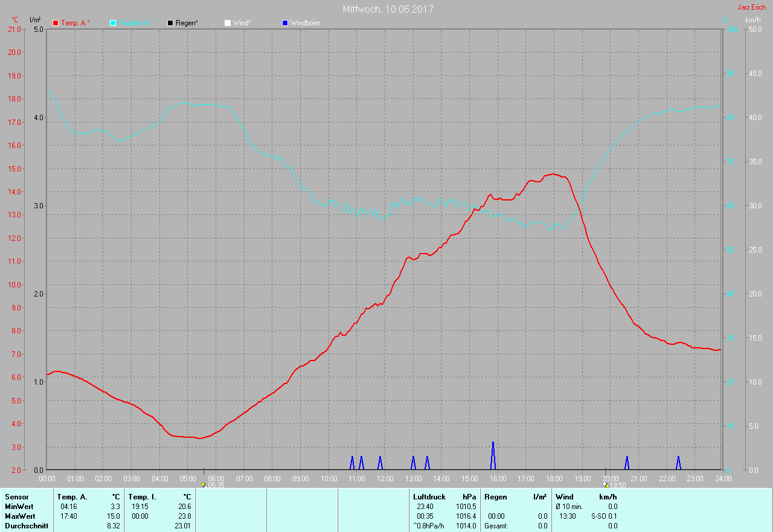Click the '21.0' temperature axis label

[x=14, y=29]
